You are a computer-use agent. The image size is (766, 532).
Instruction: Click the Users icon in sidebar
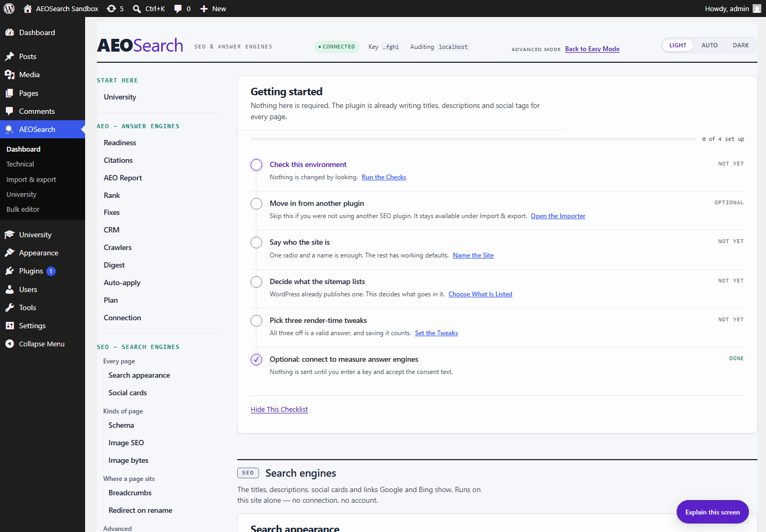(x=10, y=289)
